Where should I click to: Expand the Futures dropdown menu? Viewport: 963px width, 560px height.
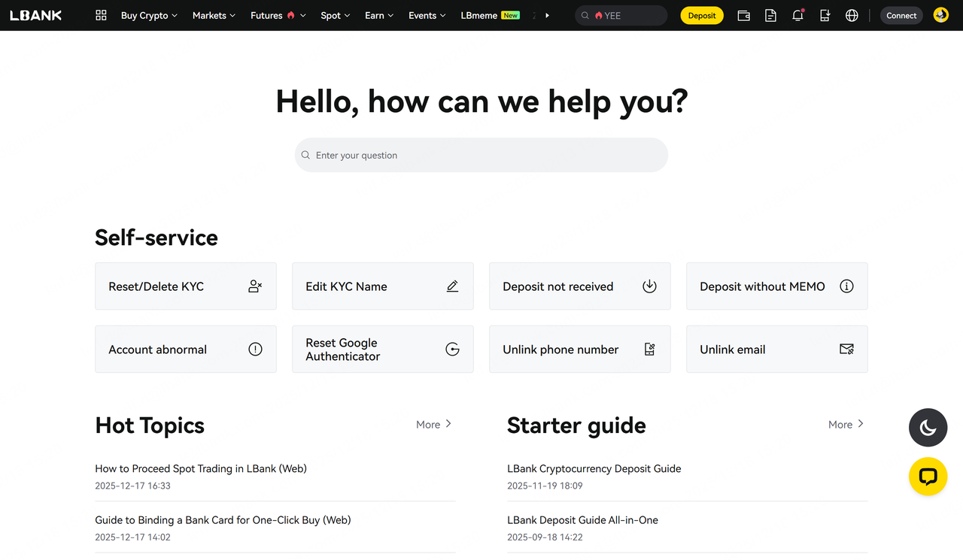tap(278, 15)
